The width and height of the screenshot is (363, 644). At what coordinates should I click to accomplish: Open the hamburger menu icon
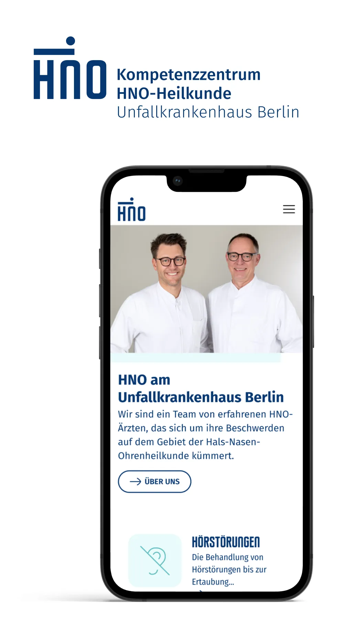pyautogui.click(x=289, y=209)
